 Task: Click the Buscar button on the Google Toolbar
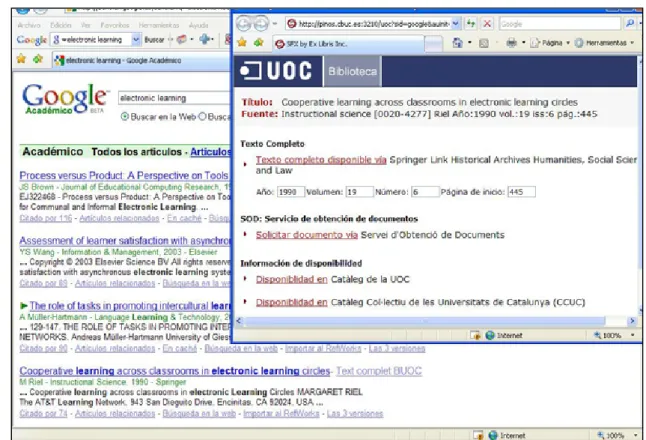154,40
